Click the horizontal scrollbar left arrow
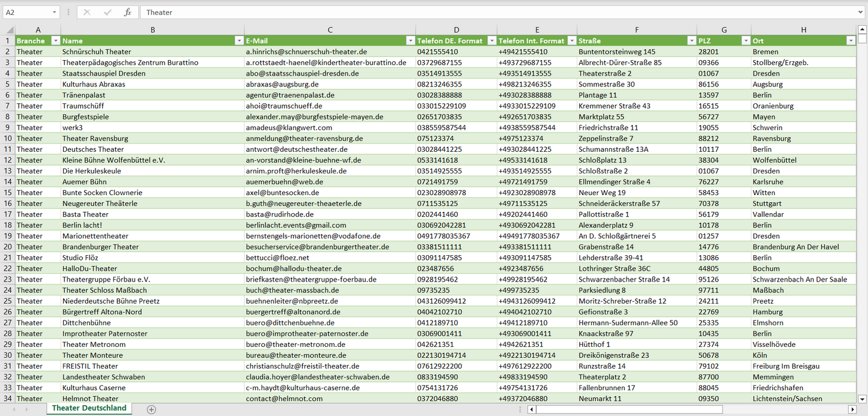The image size is (868, 416). (x=532, y=409)
